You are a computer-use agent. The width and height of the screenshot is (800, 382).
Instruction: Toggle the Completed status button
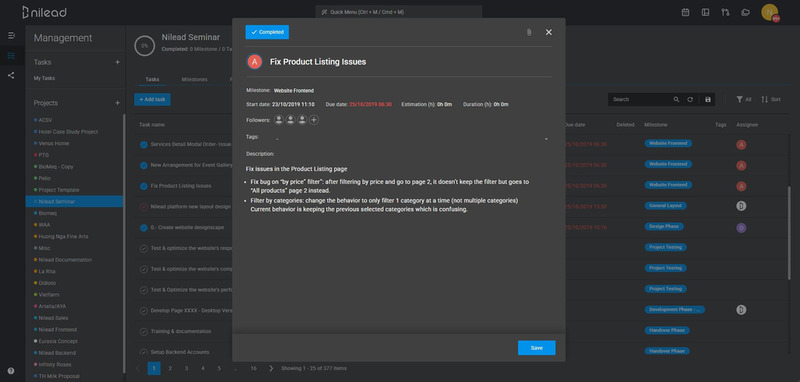click(x=267, y=32)
